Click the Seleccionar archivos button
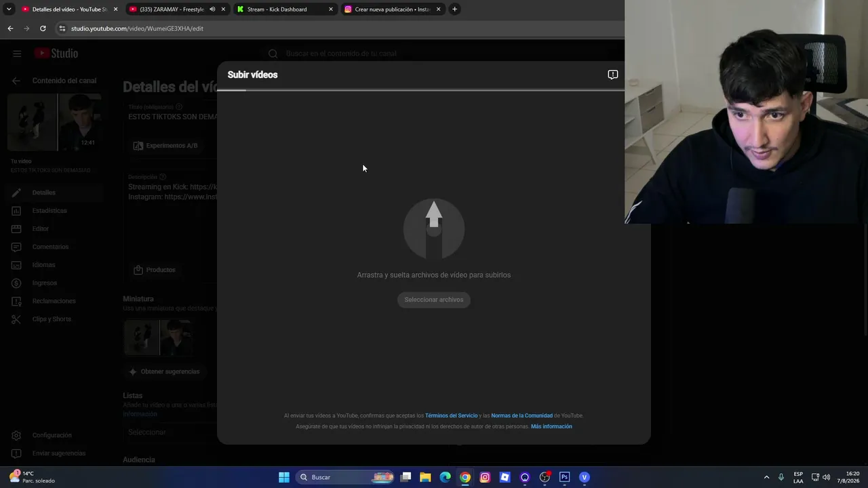Image resolution: width=868 pixels, height=488 pixels. point(434,300)
